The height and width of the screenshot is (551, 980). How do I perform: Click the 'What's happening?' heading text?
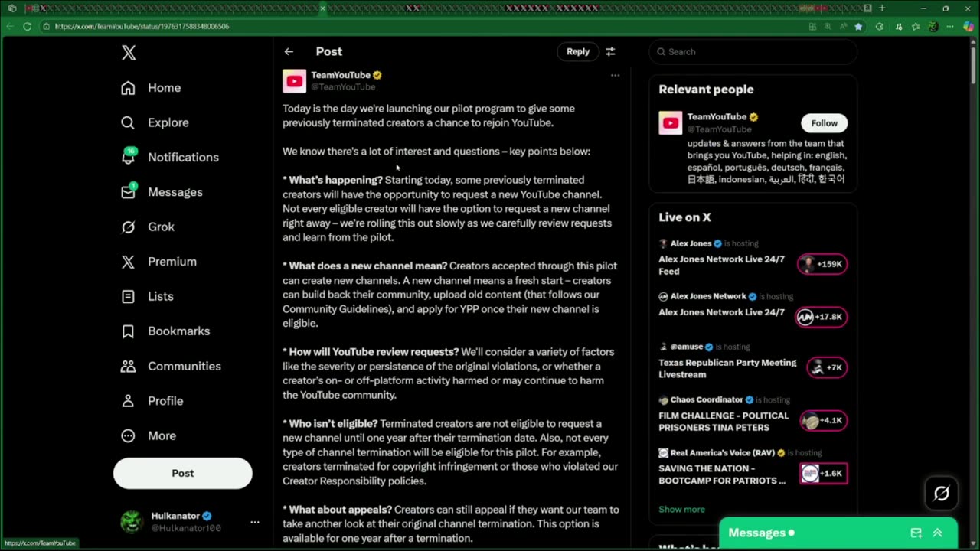click(x=335, y=180)
